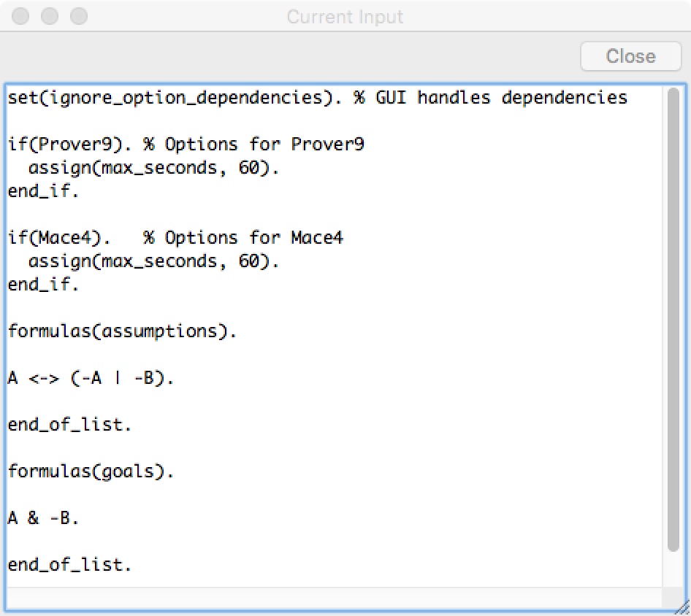Viewport: 691px width, 616px height.
Task: Place cursor in the "A <-> (-A | -B)." formula
Action: (91, 378)
